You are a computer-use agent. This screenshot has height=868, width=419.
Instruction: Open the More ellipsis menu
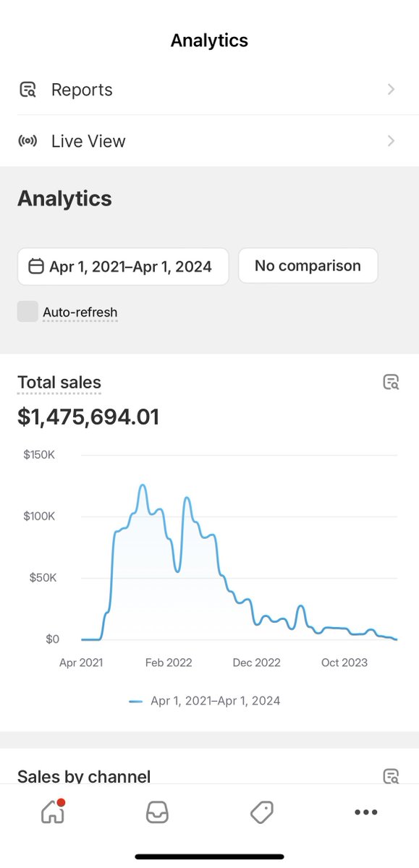(366, 812)
